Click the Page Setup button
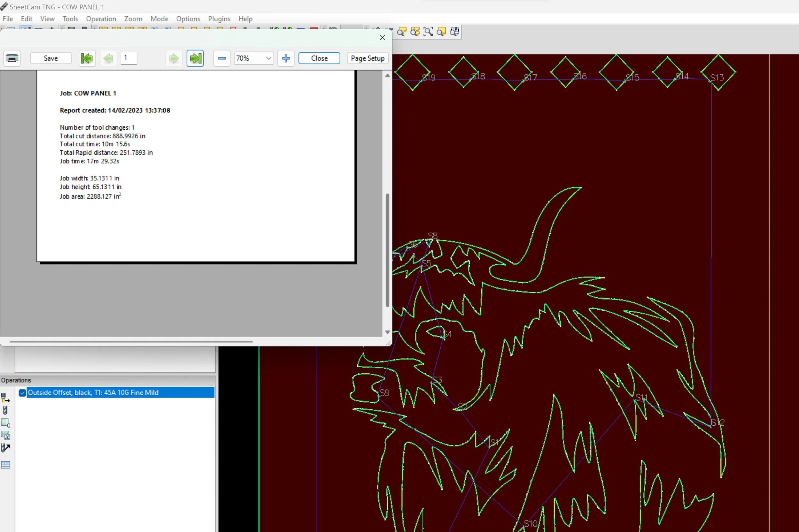799x532 pixels. (x=368, y=58)
